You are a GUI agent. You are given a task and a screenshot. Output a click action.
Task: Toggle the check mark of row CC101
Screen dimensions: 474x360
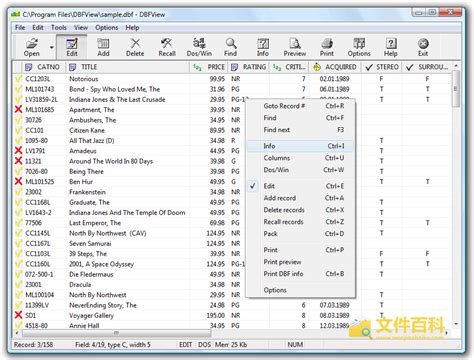(x=18, y=130)
